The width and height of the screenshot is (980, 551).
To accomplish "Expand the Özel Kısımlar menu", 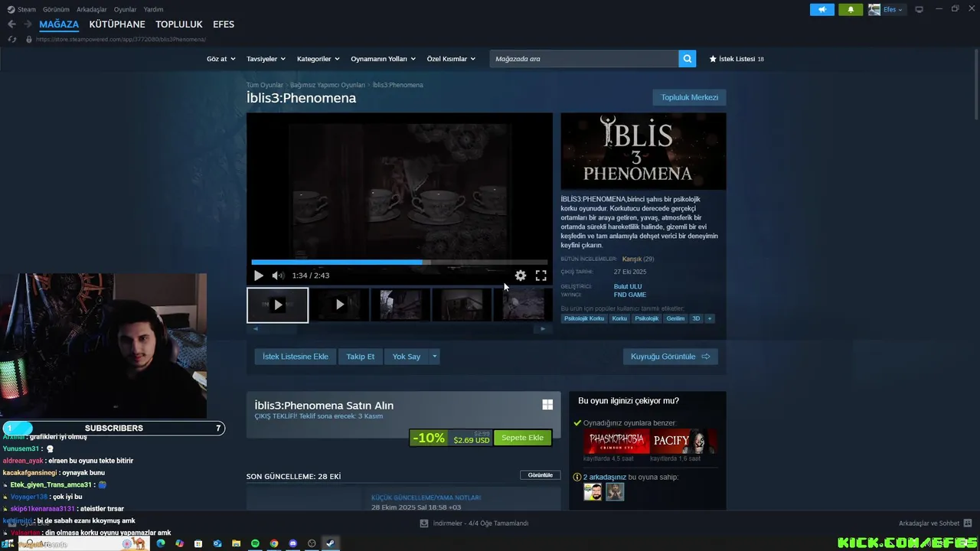I will [x=451, y=59].
